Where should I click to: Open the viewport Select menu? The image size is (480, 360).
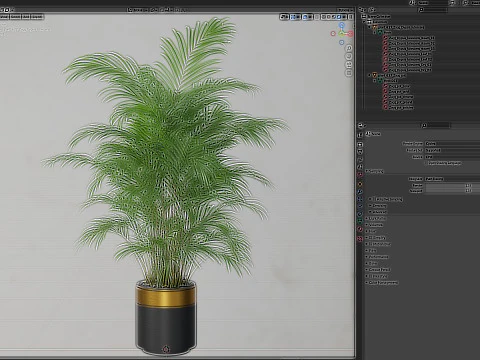click(x=15, y=17)
